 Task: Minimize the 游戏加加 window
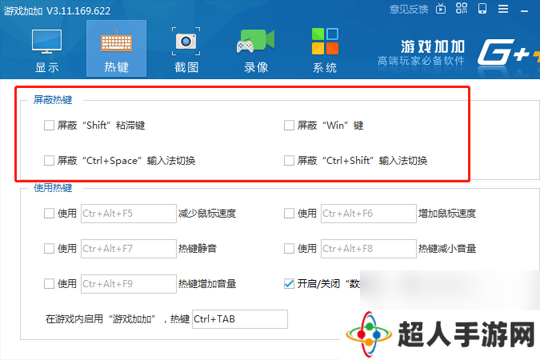click(x=524, y=11)
